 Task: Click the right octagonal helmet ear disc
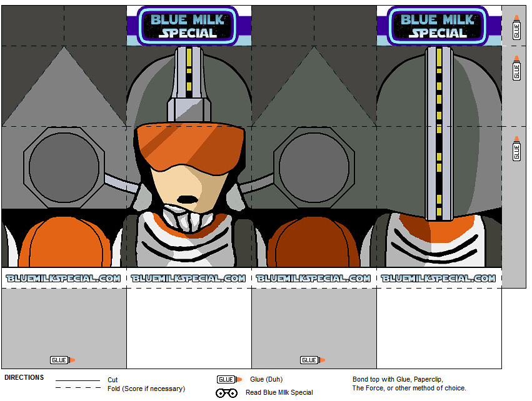point(314,167)
